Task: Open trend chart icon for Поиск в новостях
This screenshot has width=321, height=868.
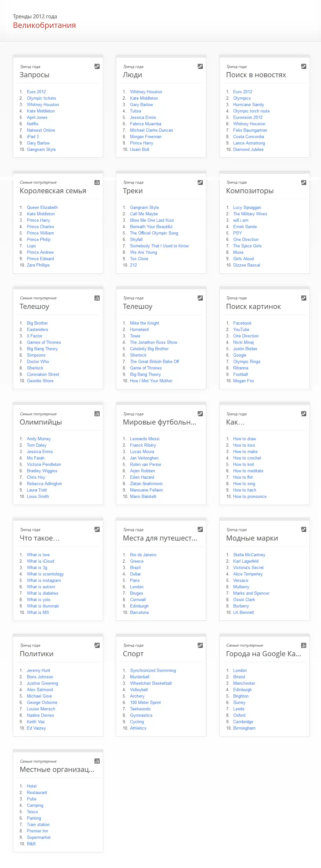Action: 303,66
